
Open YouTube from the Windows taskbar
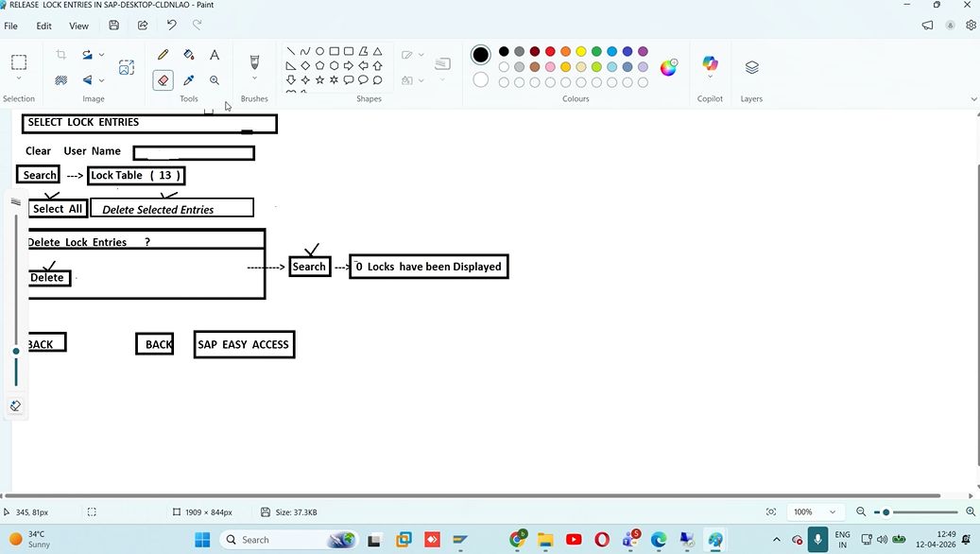coord(574,540)
